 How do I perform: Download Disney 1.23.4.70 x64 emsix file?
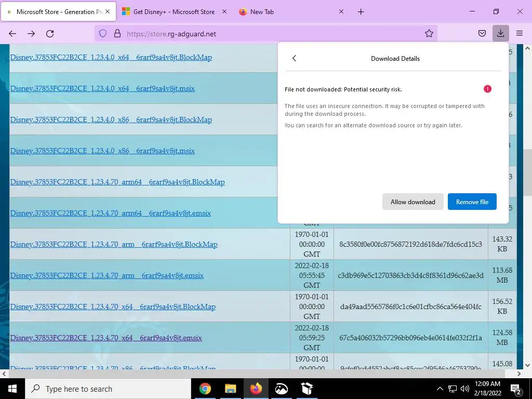(x=106, y=338)
